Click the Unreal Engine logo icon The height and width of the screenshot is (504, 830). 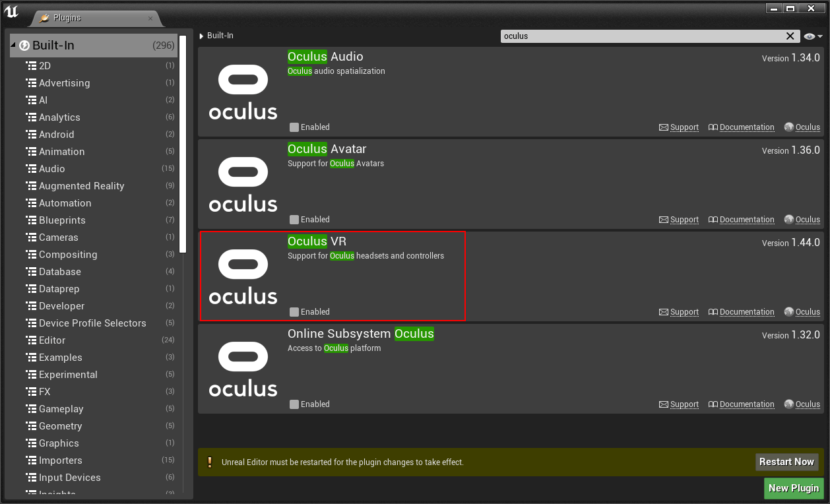coord(11,11)
